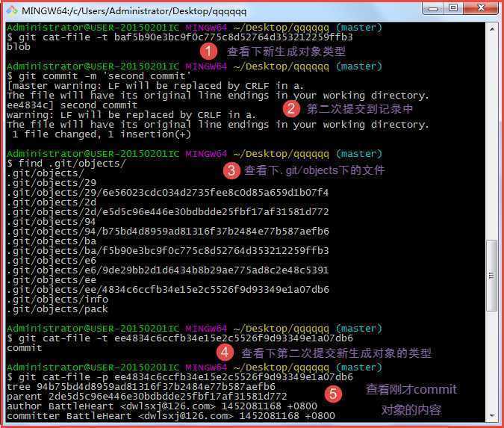Click the find output path .git/objects/ee/4834c6ccfb34e15e2c5526f9d93349e1a07db6
The image size is (504, 428).
coord(167,290)
